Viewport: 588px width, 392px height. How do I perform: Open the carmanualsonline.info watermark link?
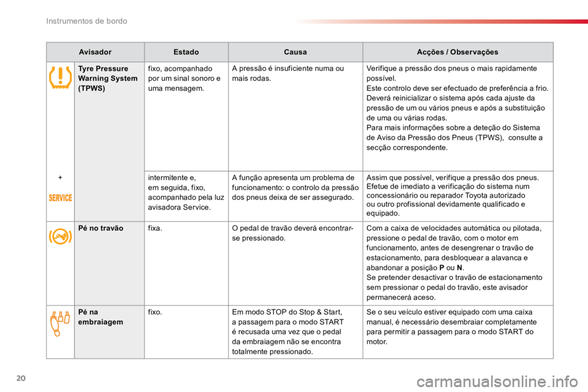click(497, 382)
